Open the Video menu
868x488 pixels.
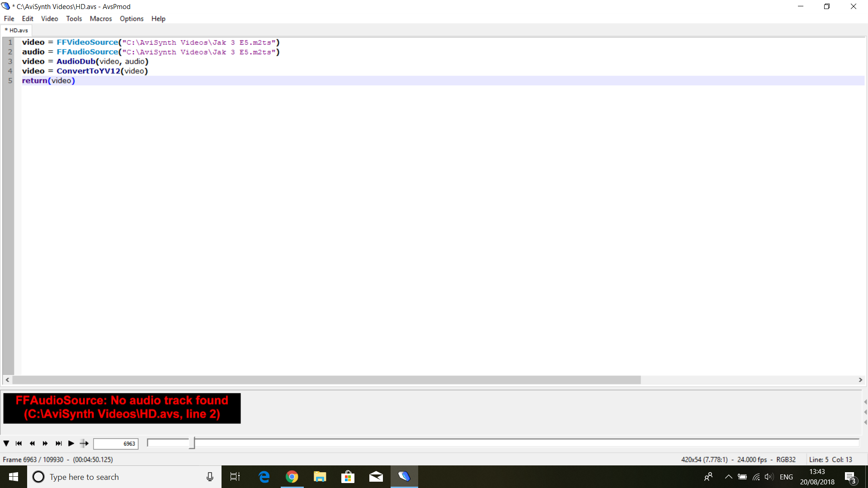click(x=49, y=19)
